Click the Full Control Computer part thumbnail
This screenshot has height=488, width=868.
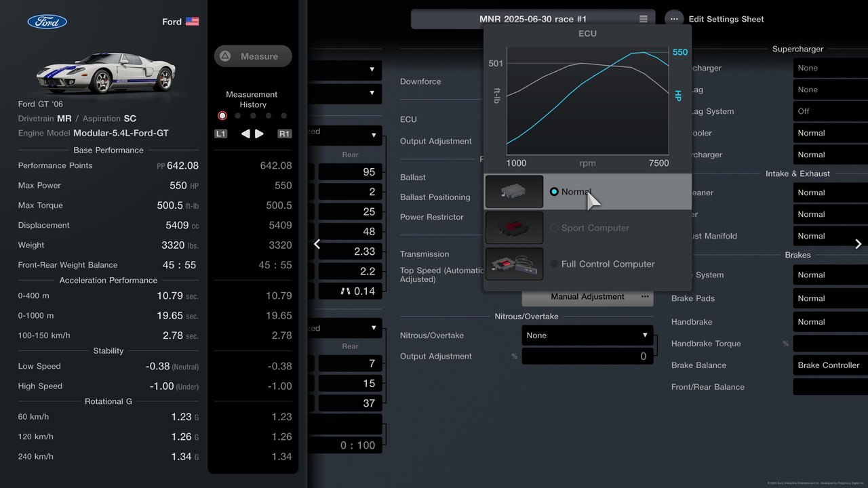(x=515, y=264)
